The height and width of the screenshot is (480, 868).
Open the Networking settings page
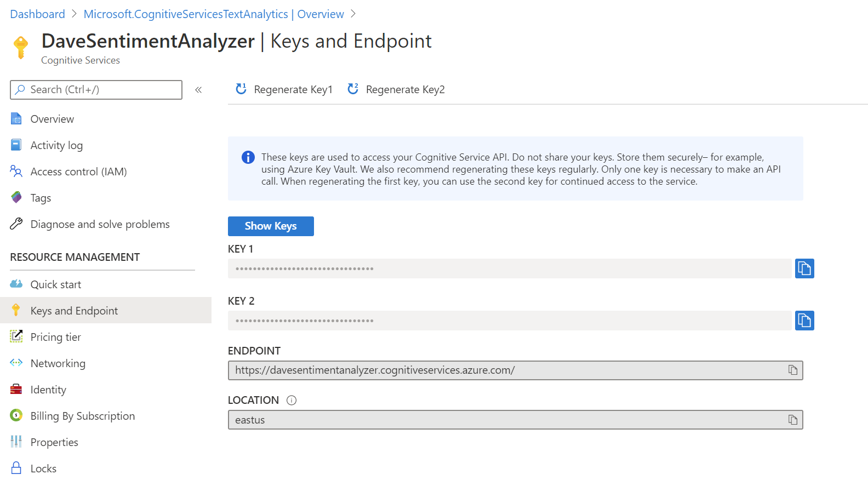click(58, 363)
